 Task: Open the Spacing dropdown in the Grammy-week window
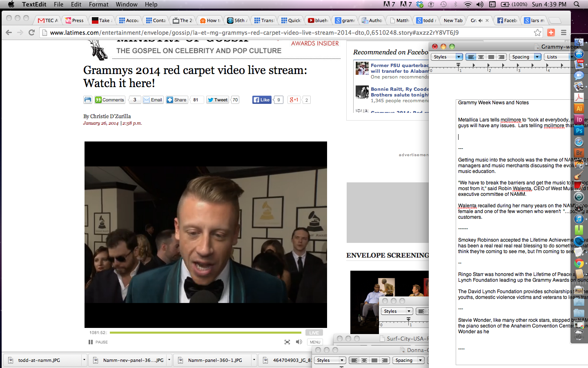click(525, 57)
